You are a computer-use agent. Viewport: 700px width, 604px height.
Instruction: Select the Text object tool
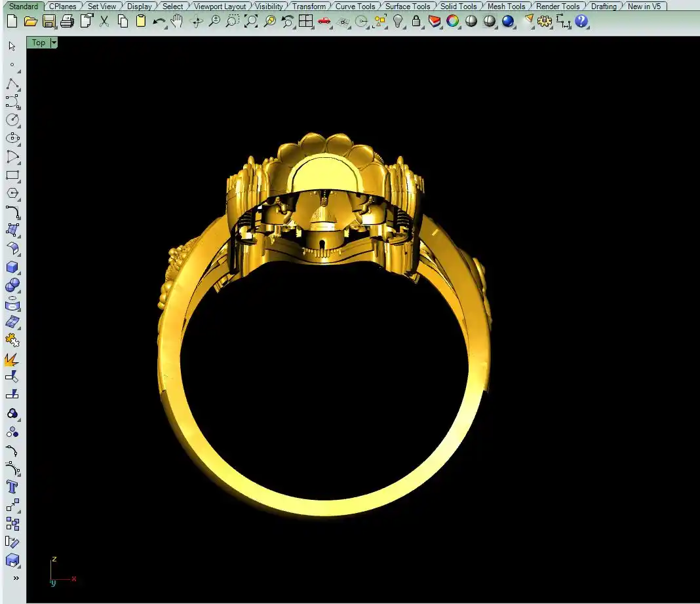(x=12, y=487)
